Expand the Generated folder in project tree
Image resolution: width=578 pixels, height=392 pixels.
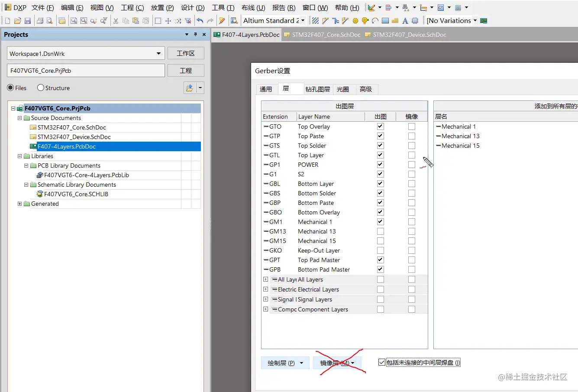pyautogui.click(x=19, y=204)
